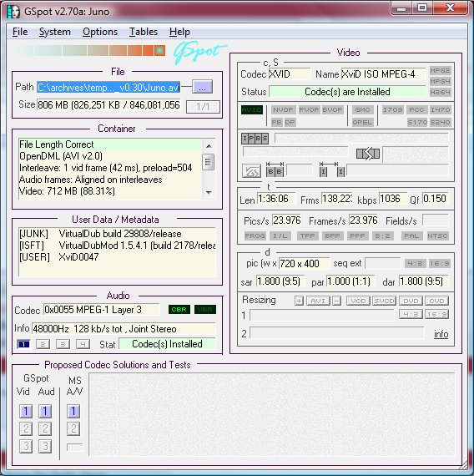This screenshot has width=474, height=476.
Task: Click the IPBS frame type icon
Action: (255, 139)
